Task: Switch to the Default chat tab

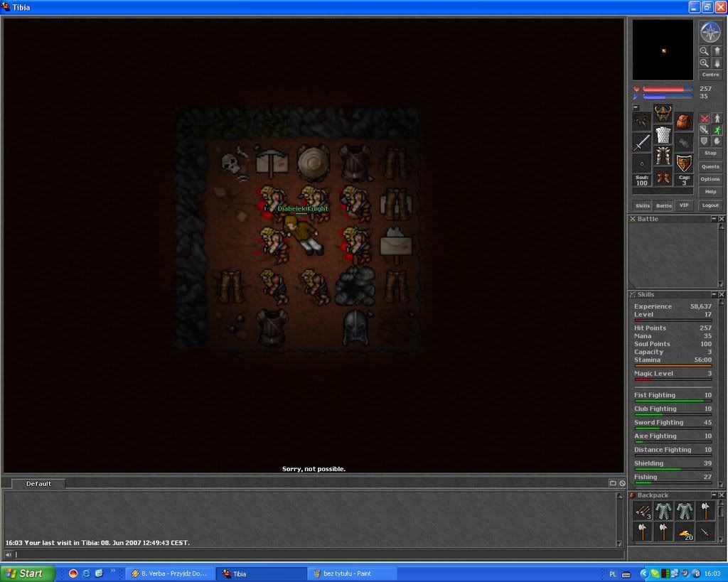Action: coord(38,484)
